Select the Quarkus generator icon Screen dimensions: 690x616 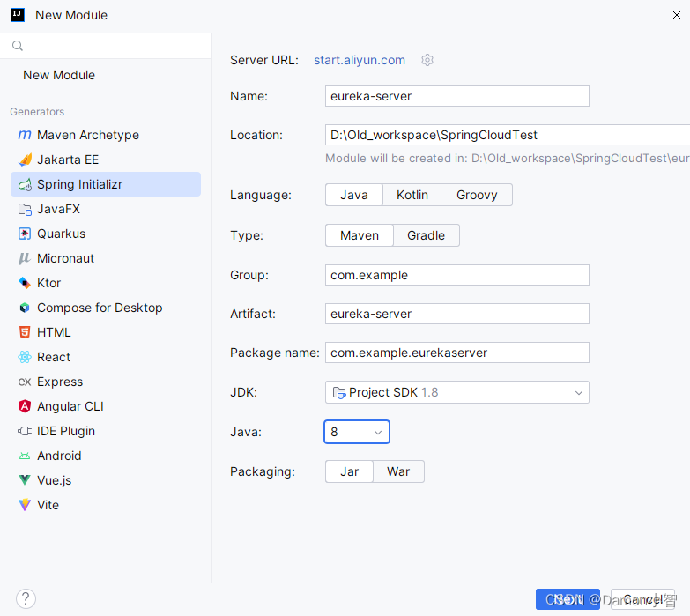pyautogui.click(x=25, y=234)
